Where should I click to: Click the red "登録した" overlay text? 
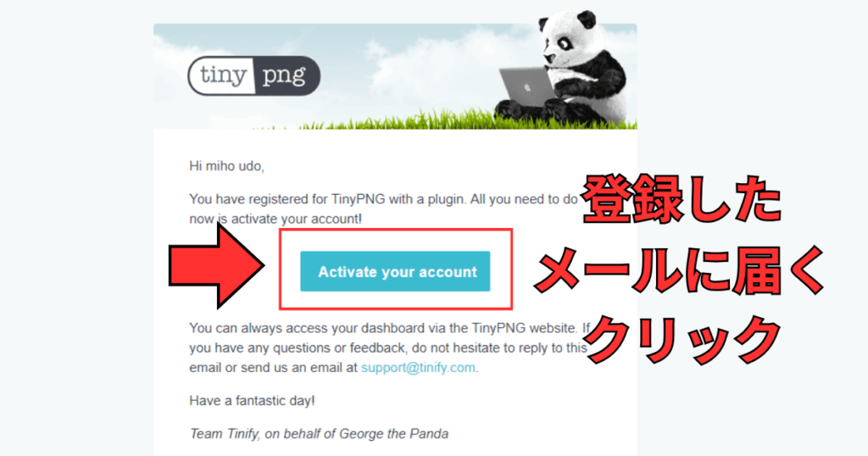pyautogui.click(x=682, y=200)
